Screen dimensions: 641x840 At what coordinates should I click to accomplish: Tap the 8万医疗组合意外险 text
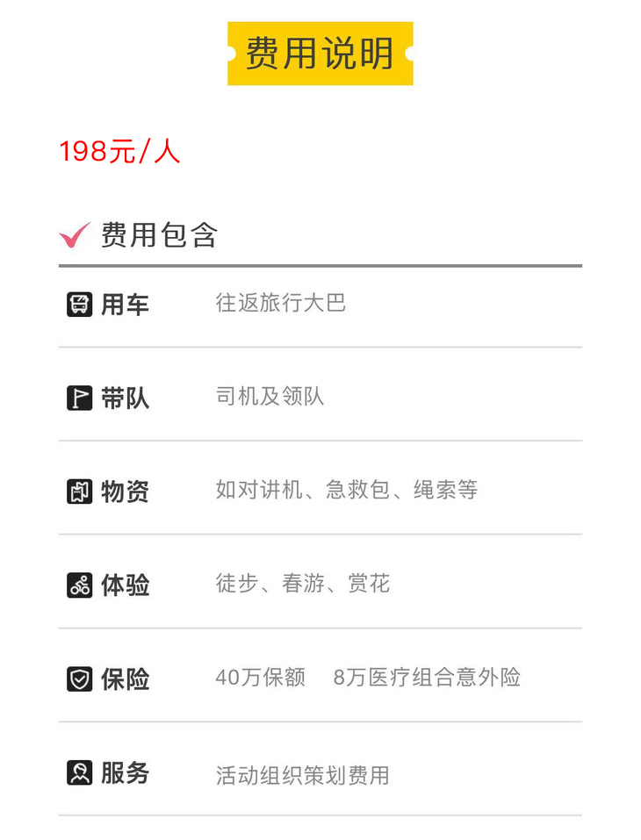click(x=427, y=678)
